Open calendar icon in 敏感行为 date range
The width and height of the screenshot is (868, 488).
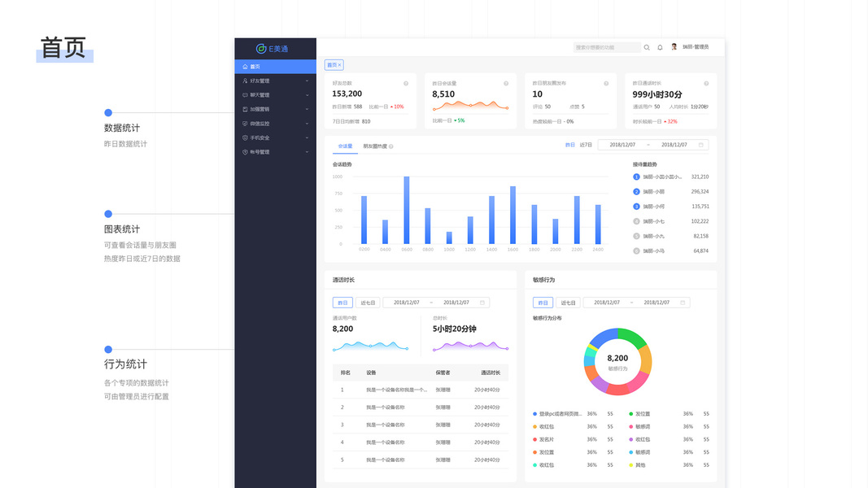683,303
